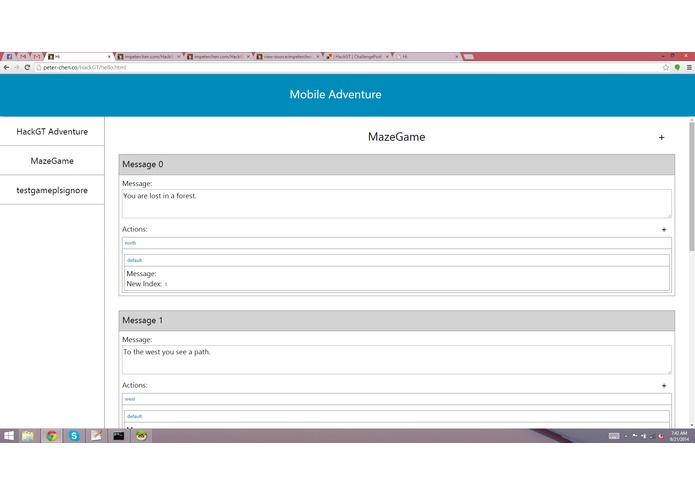The width and height of the screenshot is (695, 494).
Task: Click the 'west' action field
Action: tap(397, 399)
